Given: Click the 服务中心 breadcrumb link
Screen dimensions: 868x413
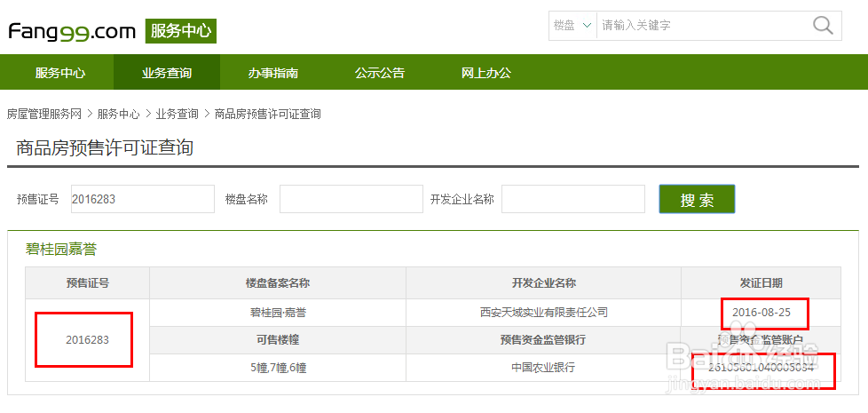Looking at the screenshot, I should coord(118,114).
